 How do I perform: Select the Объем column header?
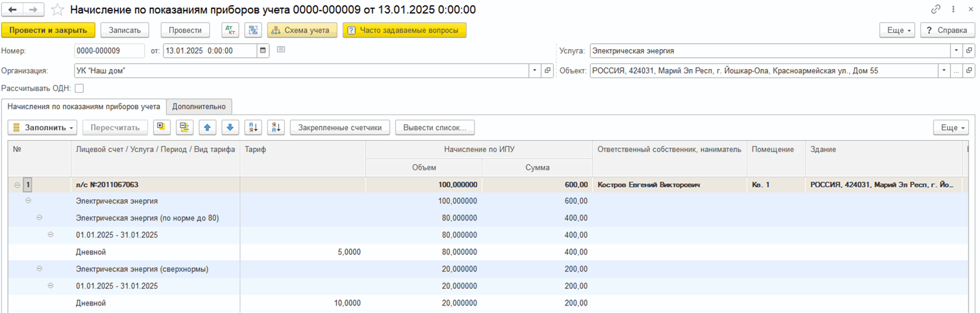[424, 168]
